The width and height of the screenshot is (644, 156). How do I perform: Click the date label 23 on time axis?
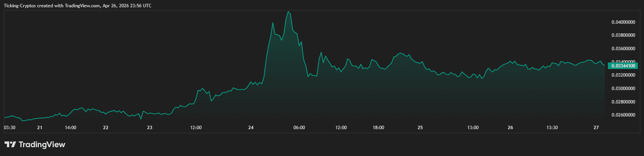click(x=150, y=128)
